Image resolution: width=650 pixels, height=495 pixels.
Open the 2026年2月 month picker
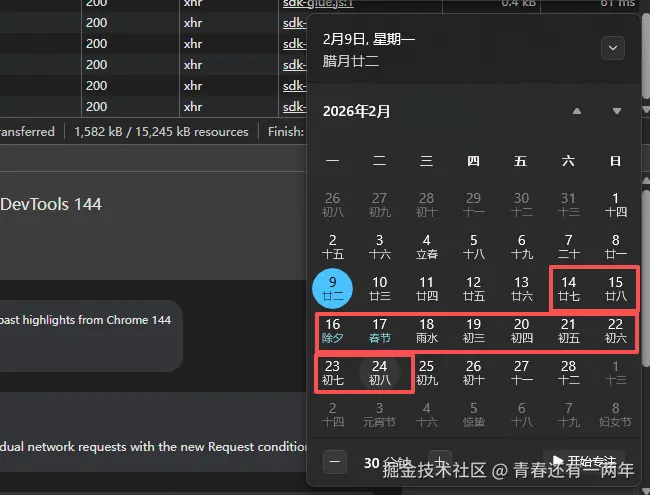[x=357, y=111]
